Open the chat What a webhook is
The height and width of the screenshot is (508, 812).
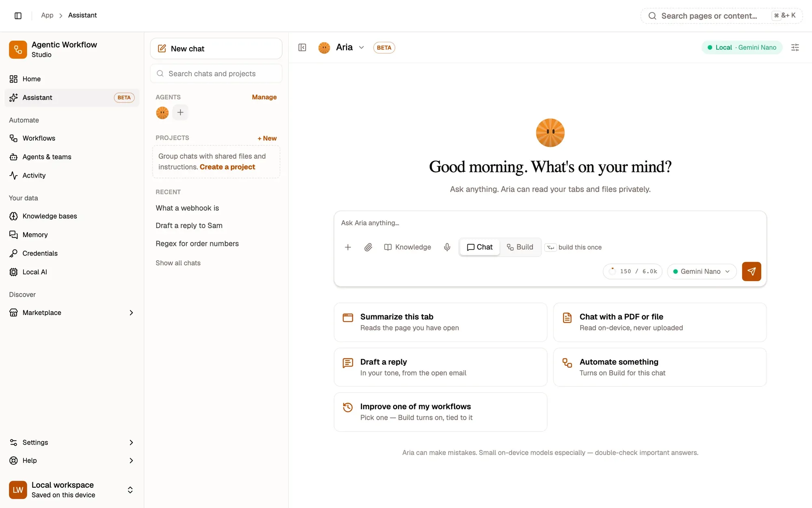coord(187,208)
